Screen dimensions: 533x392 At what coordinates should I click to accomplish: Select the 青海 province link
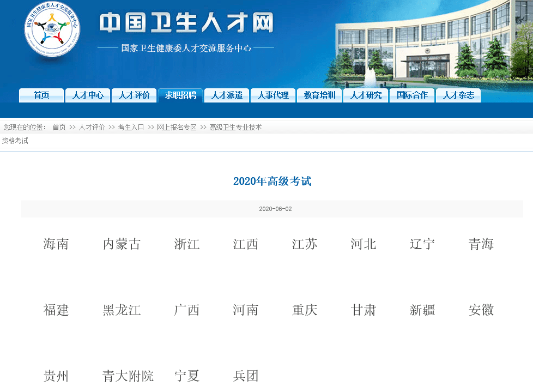(481, 244)
